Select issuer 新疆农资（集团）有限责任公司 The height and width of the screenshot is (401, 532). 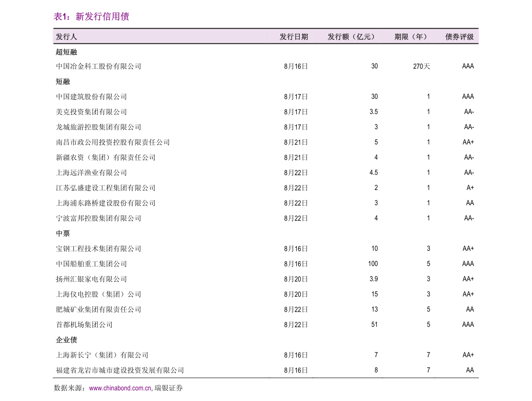(106, 157)
